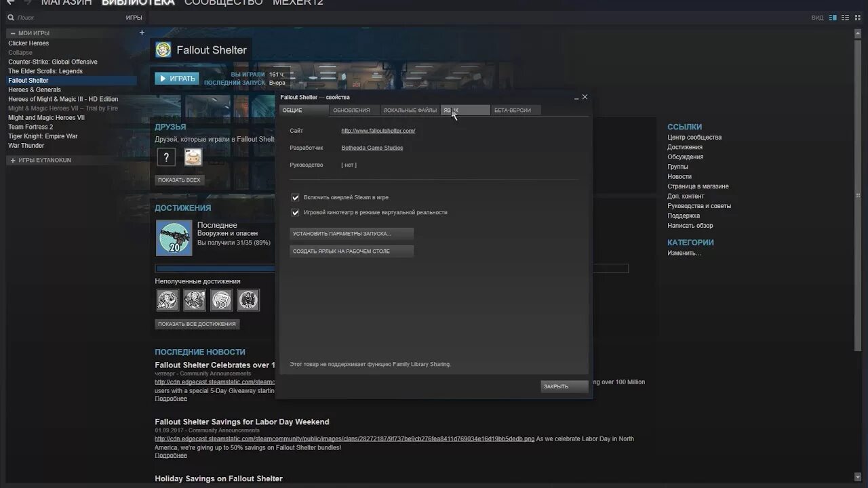Select the third unearned achievement icon with 100

[x=221, y=300]
